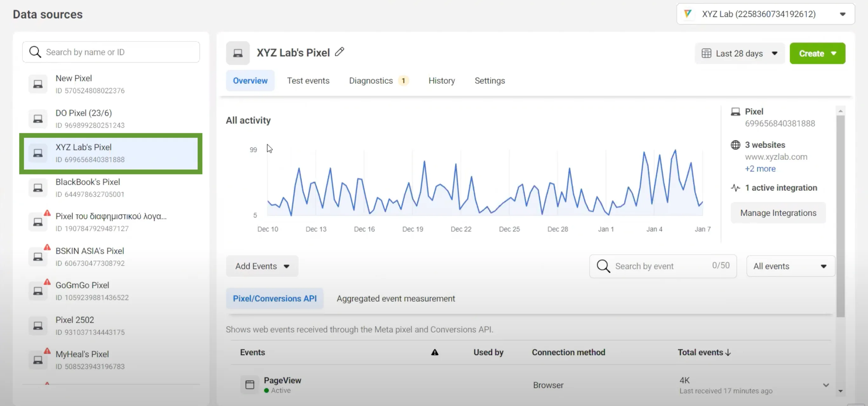
Task: Click warning triangle on BSKIN ASIA's Pixel
Action: coord(47,247)
